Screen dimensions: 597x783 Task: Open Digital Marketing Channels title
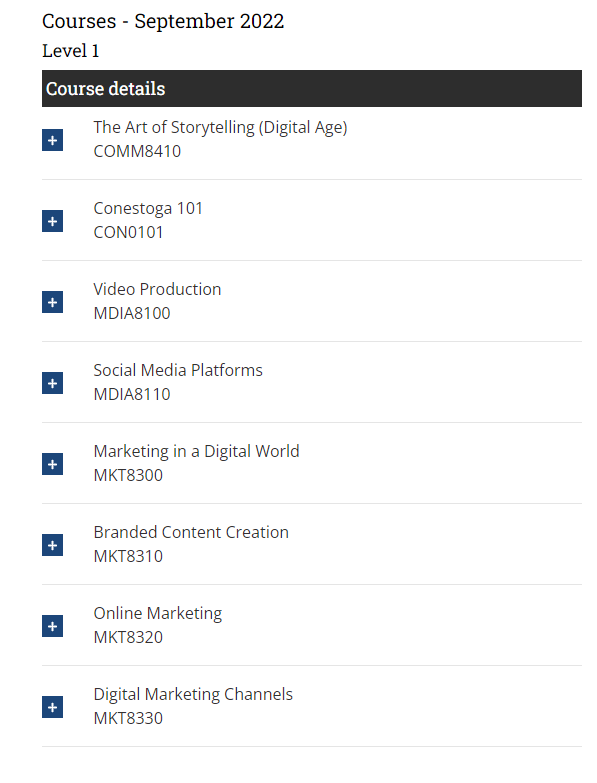[x=193, y=694]
